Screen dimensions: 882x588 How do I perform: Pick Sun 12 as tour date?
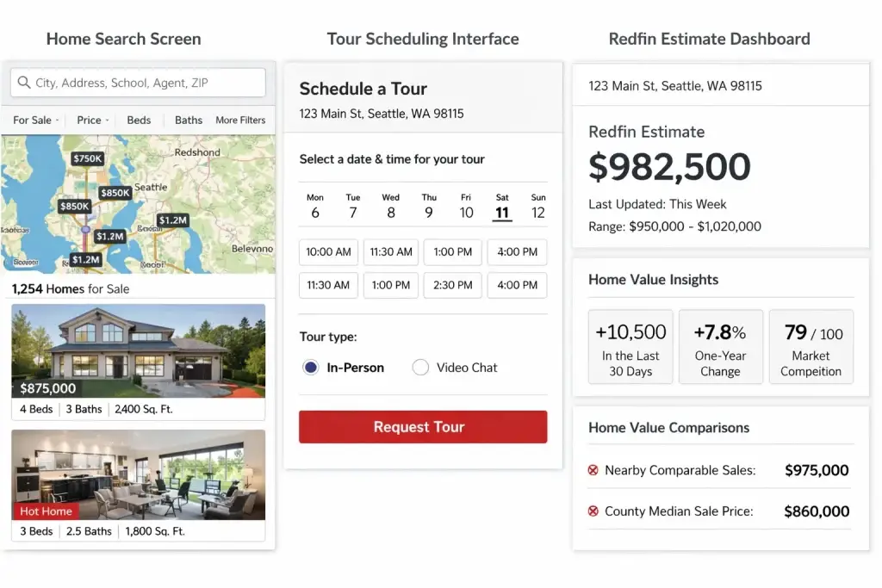(537, 207)
